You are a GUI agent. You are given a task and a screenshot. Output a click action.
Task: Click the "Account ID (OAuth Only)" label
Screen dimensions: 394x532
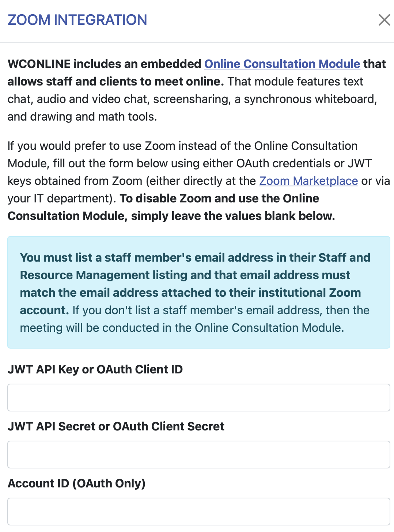(76, 483)
